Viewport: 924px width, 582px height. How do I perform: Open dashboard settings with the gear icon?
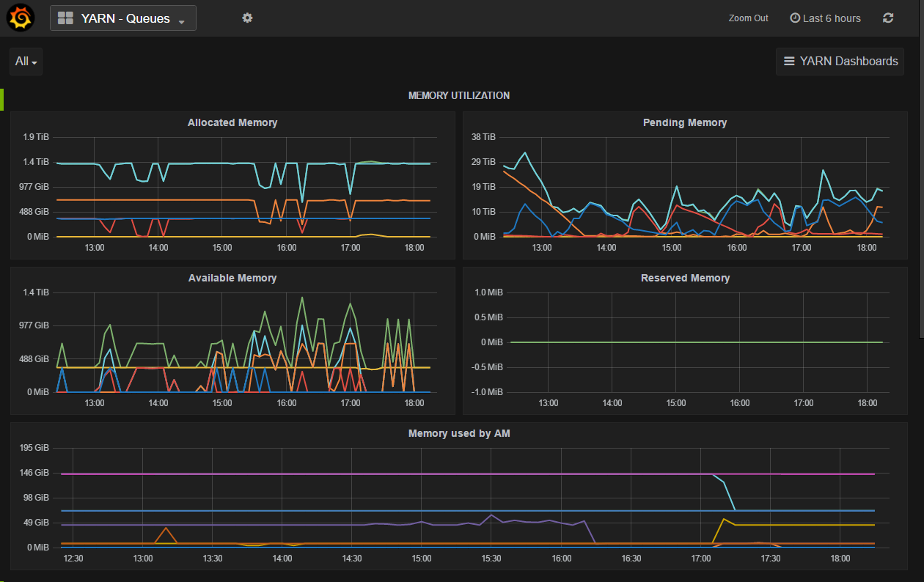247,18
